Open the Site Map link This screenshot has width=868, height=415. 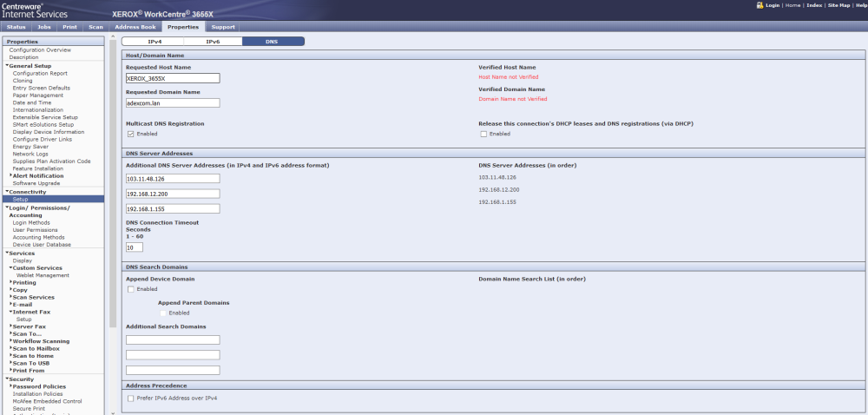pyautogui.click(x=839, y=5)
